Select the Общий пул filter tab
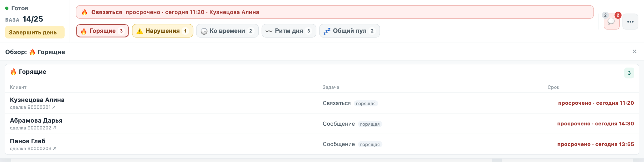This screenshot has height=162, width=644. (x=349, y=31)
